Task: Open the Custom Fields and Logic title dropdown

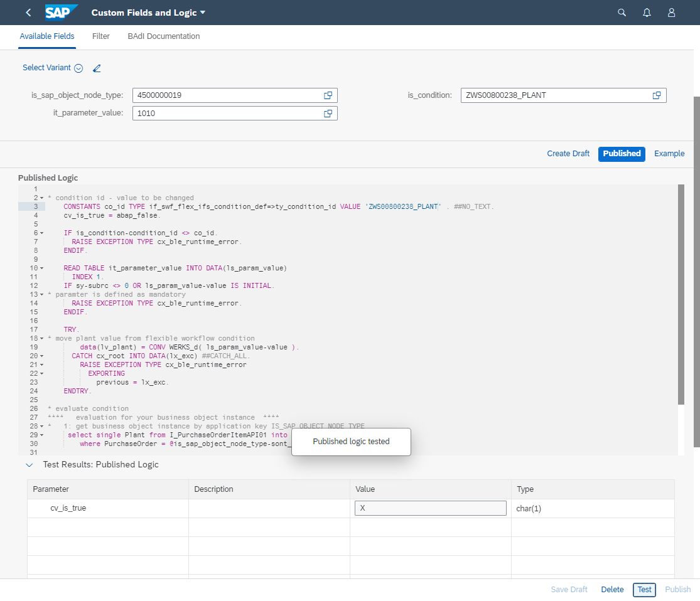Action: 203,13
